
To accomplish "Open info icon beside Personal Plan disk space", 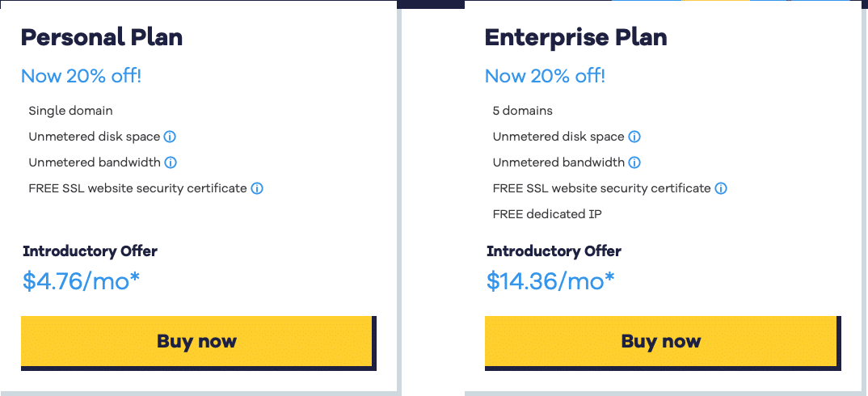I will tap(171, 137).
